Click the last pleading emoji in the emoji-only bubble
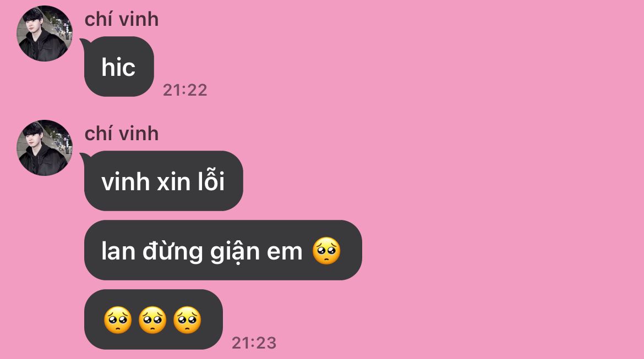Screen dimensions: 644x359 point(187,320)
